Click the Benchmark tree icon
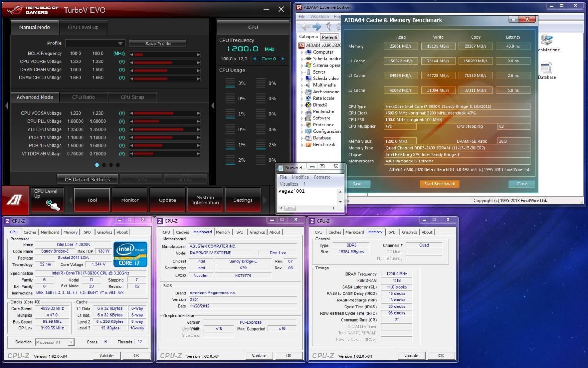Image resolution: width=588 pixels, height=368 pixels. 309,144
